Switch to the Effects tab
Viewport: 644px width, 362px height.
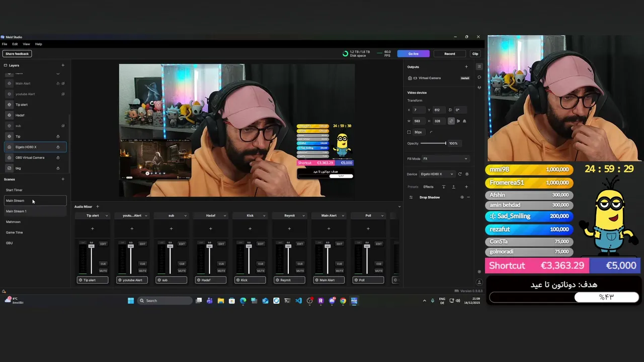point(428,187)
